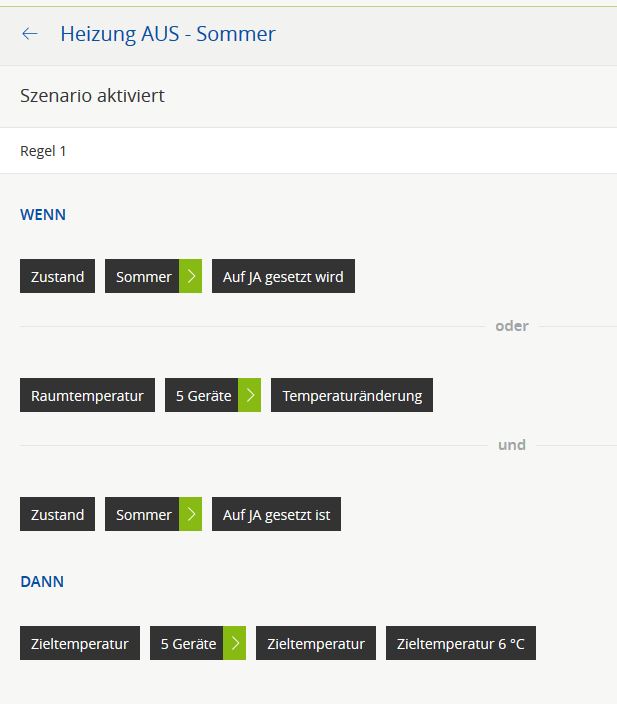Click the 'Auf JA gesetzt ist' condition
Screen dimensions: 617x704
(x=276, y=515)
